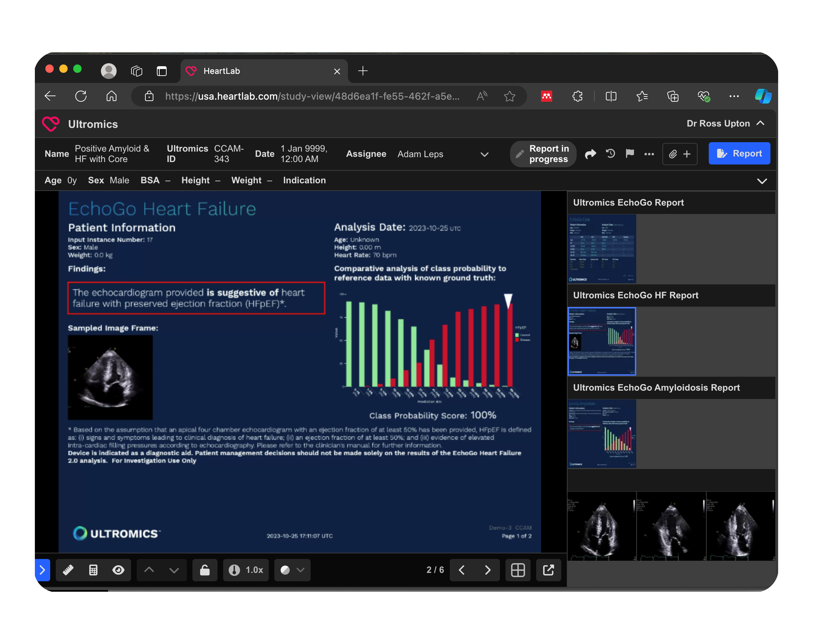The image size is (813, 644).
Task: Collapse the blue sidebar arrow toggle
Action: point(42,570)
